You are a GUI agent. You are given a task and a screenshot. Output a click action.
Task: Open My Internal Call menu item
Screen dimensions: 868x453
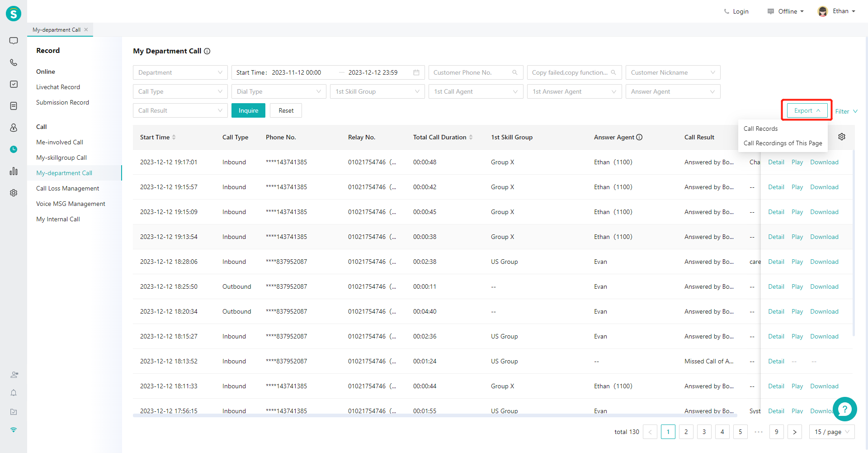tap(58, 219)
